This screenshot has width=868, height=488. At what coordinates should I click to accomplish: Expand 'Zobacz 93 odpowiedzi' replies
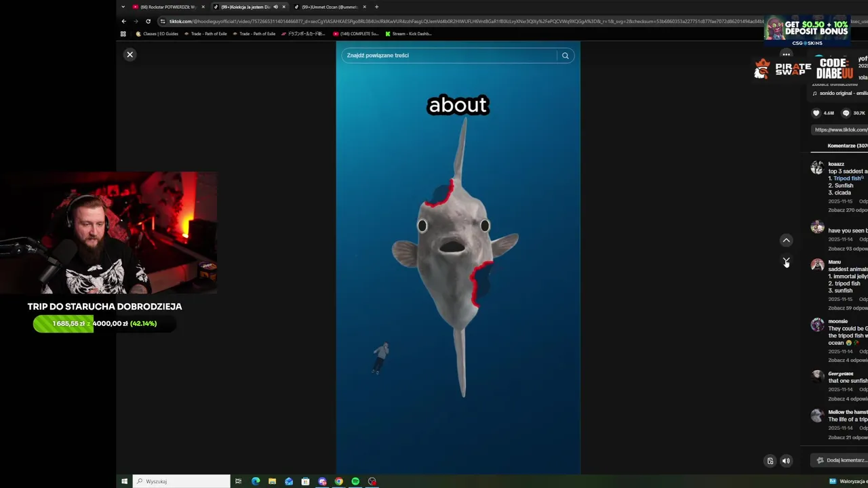click(848, 249)
